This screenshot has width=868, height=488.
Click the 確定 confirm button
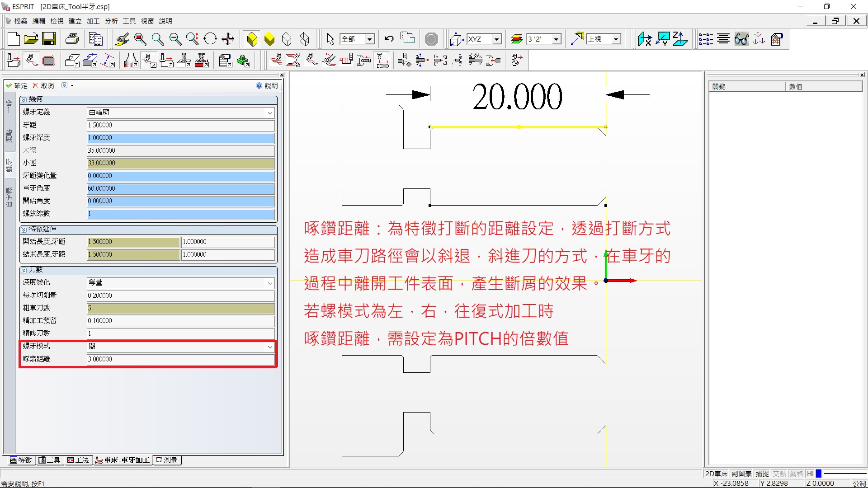click(17, 85)
